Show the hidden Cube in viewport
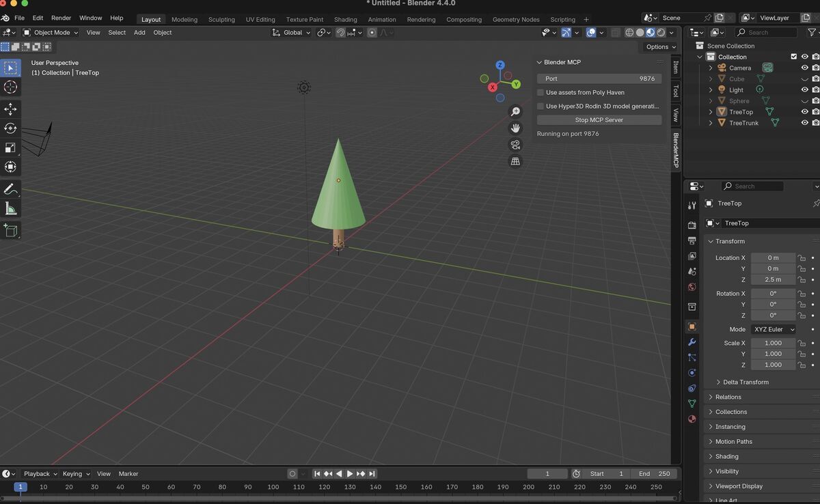The width and height of the screenshot is (820, 504). tap(804, 79)
